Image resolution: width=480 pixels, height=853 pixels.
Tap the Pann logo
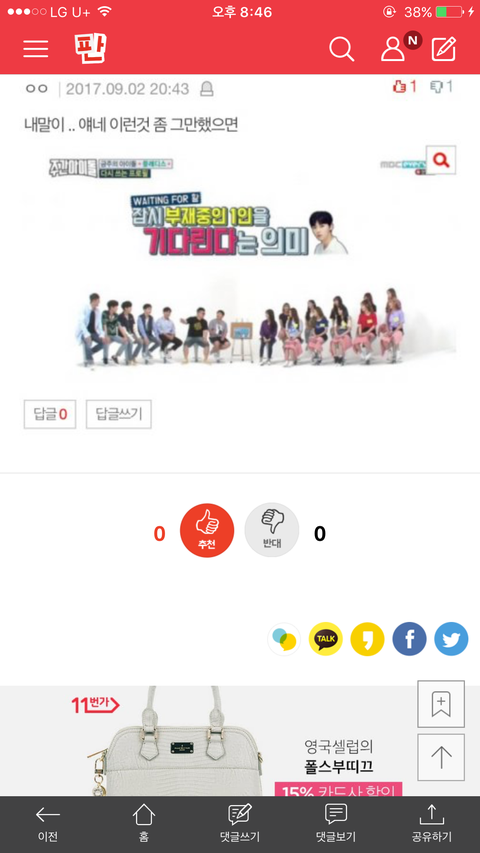(x=90, y=48)
